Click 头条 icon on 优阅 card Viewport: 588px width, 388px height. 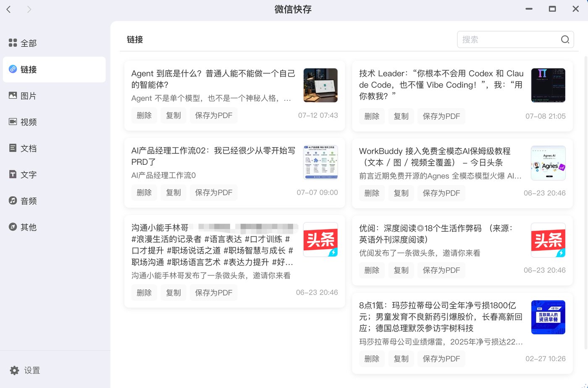[x=548, y=240]
